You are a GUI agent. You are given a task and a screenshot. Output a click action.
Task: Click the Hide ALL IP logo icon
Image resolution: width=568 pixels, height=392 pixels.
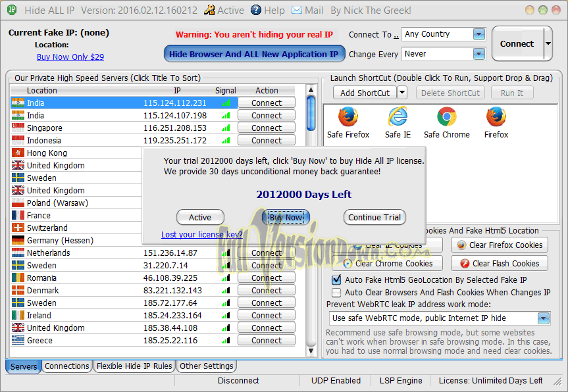pos(12,10)
